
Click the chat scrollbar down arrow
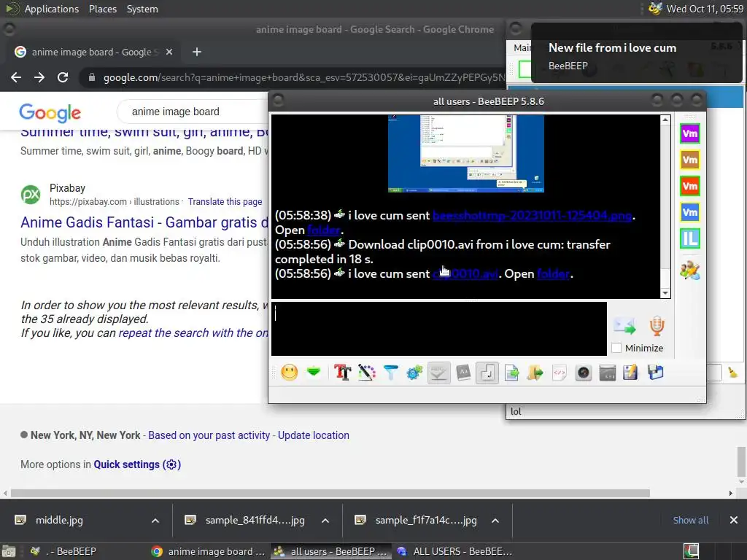coord(665,293)
